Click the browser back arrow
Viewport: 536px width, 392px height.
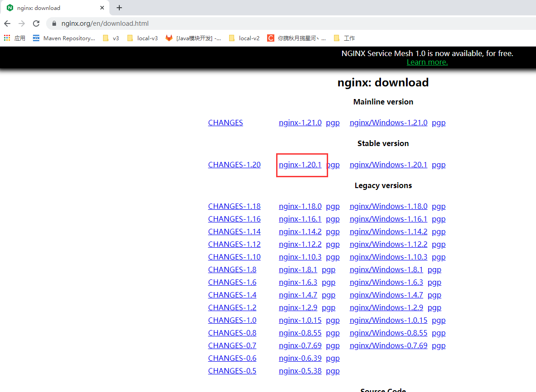7,24
